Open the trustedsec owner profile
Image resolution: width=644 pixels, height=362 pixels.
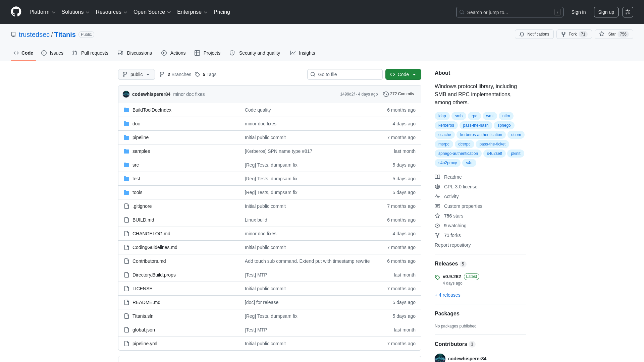pyautogui.click(x=34, y=35)
